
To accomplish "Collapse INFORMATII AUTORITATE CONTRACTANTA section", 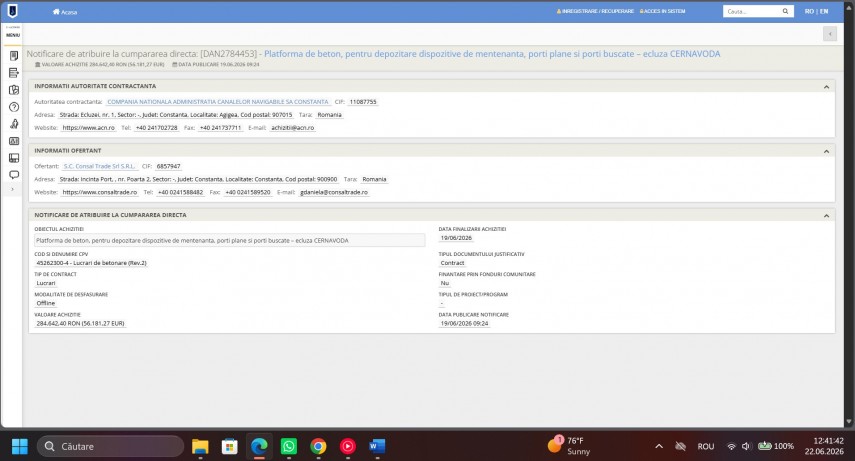I will 826,87.
